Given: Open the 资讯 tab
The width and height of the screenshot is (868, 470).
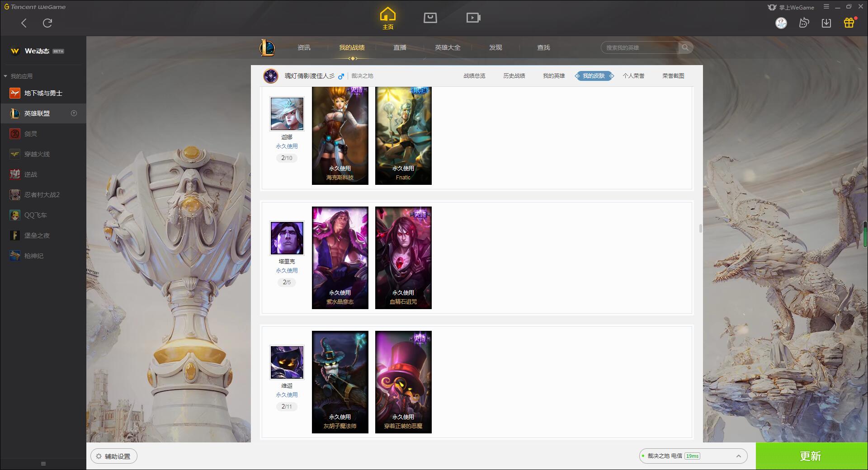Looking at the screenshot, I should coord(304,47).
